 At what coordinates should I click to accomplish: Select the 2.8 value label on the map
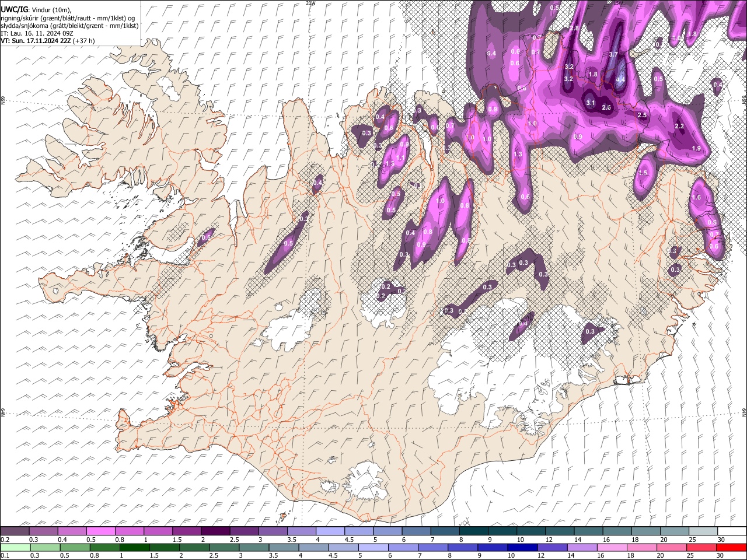(x=574, y=28)
